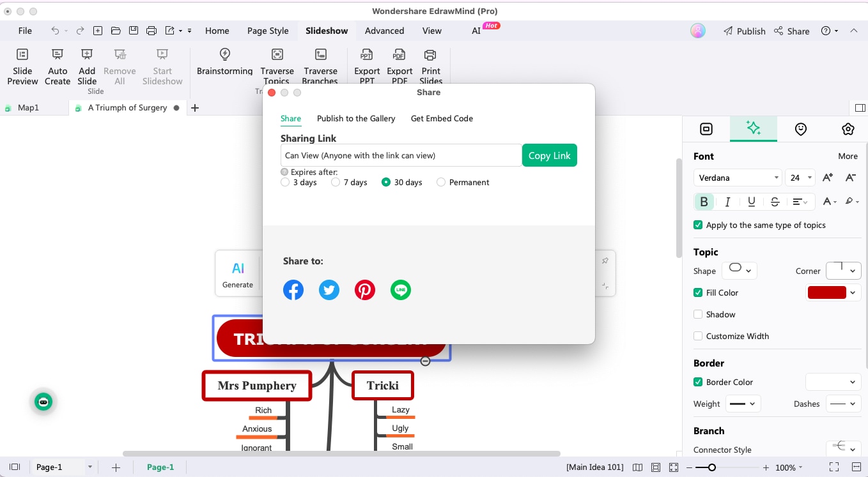The width and height of the screenshot is (868, 477).
Task: Open the font size 24 dropdown
Action: pos(801,178)
